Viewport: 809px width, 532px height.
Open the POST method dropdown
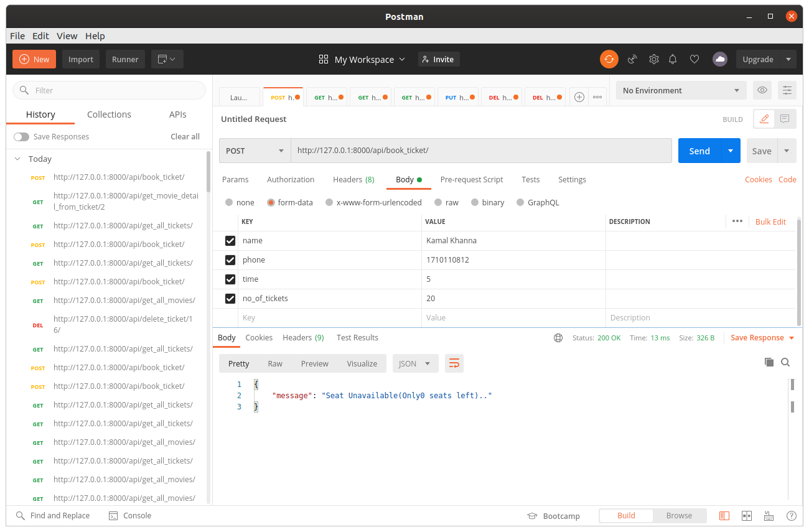(x=255, y=151)
